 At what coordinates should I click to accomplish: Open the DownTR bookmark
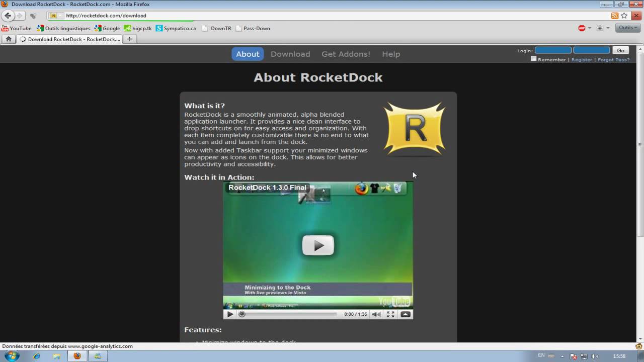pos(217,28)
